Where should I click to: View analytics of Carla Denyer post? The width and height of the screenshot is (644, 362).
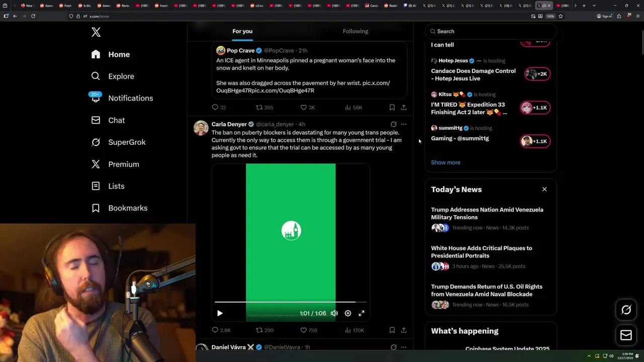coord(354,330)
